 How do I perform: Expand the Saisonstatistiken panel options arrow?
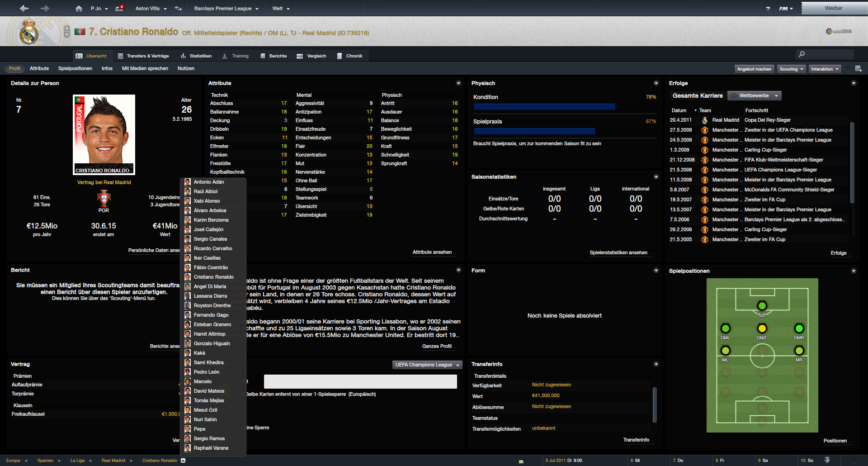(x=656, y=177)
